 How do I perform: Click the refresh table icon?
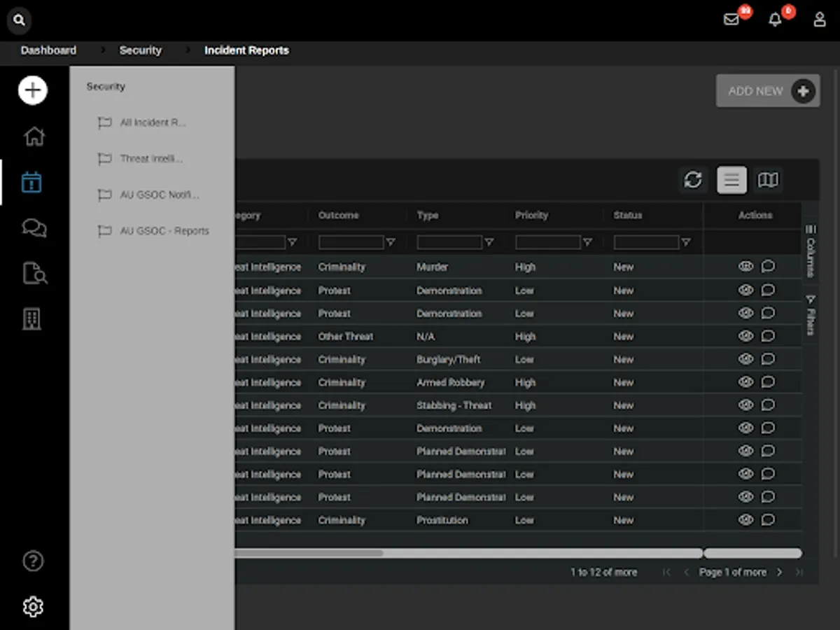coord(693,180)
